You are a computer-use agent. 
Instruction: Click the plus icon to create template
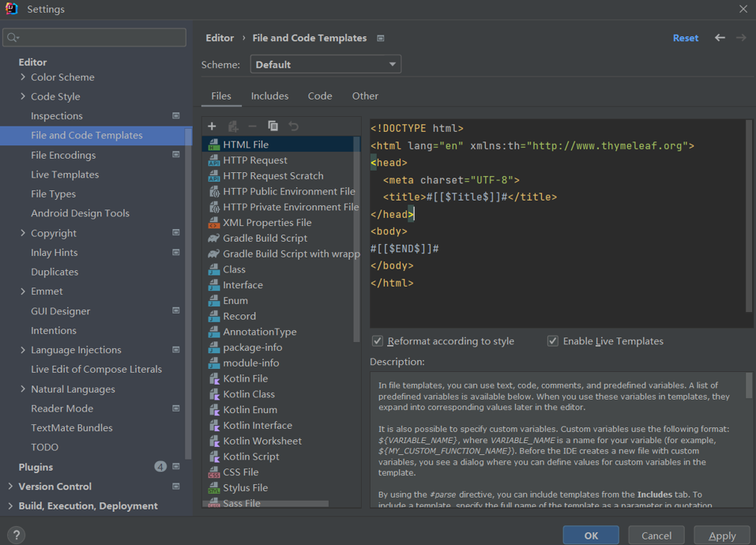tap(212, 126)
